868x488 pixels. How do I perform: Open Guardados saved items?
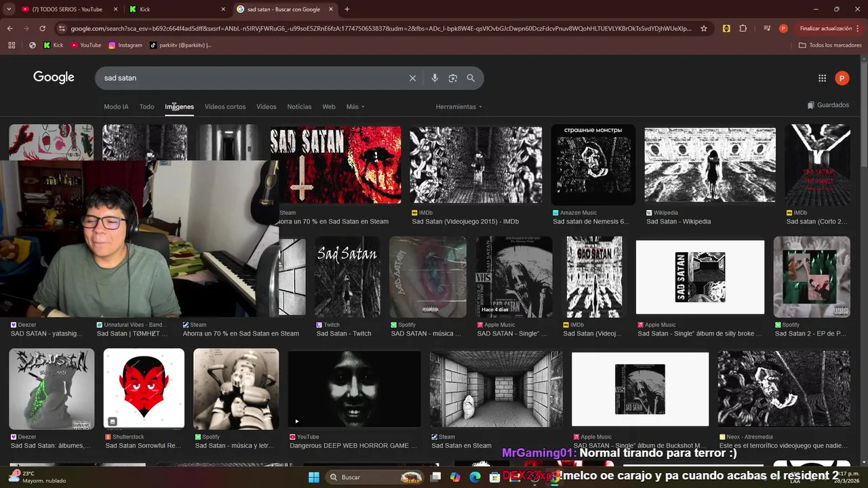tap(828, 105)
